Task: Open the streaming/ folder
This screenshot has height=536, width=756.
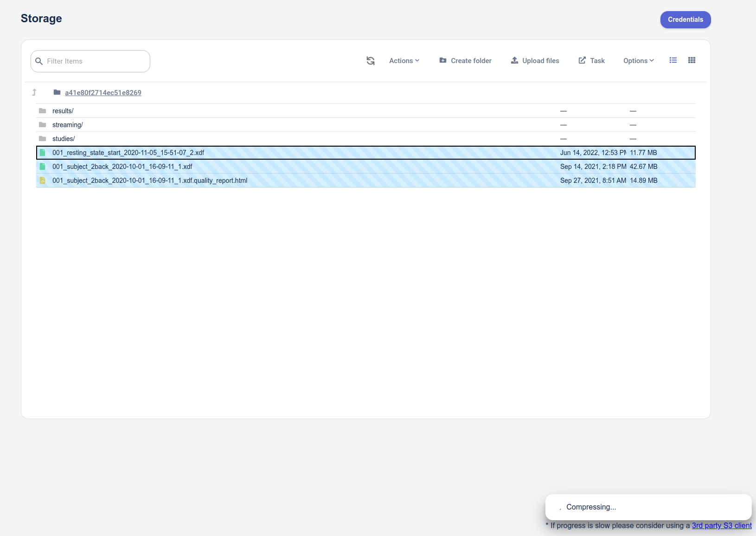Action: [366, 125]
